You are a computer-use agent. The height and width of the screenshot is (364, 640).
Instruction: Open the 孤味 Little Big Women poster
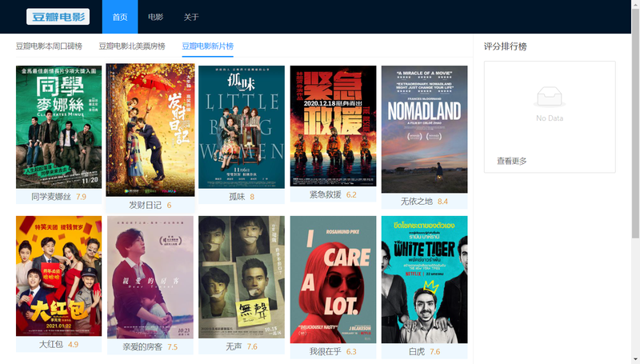click(242, 127)
